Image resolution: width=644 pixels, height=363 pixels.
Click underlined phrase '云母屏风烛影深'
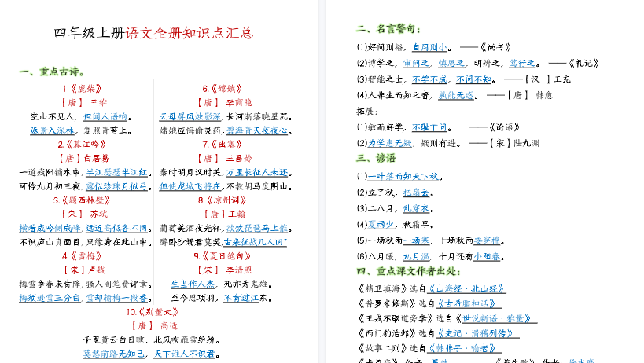[190, 116]
